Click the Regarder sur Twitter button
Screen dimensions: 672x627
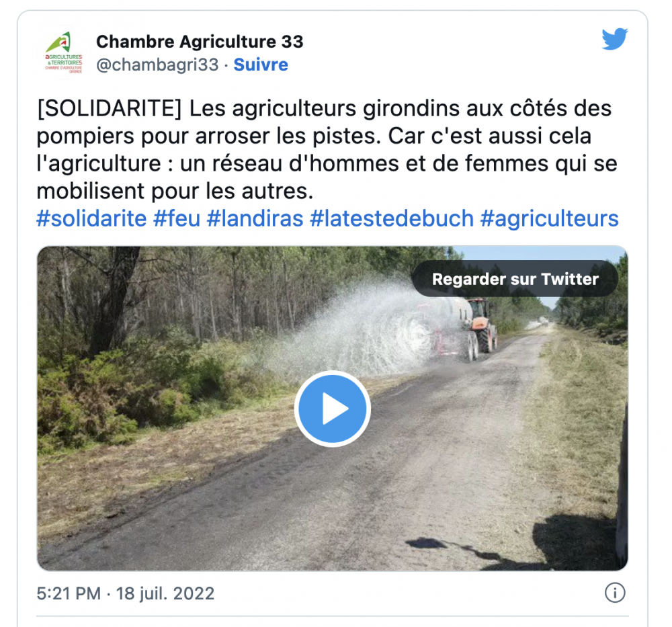(515, 279)
